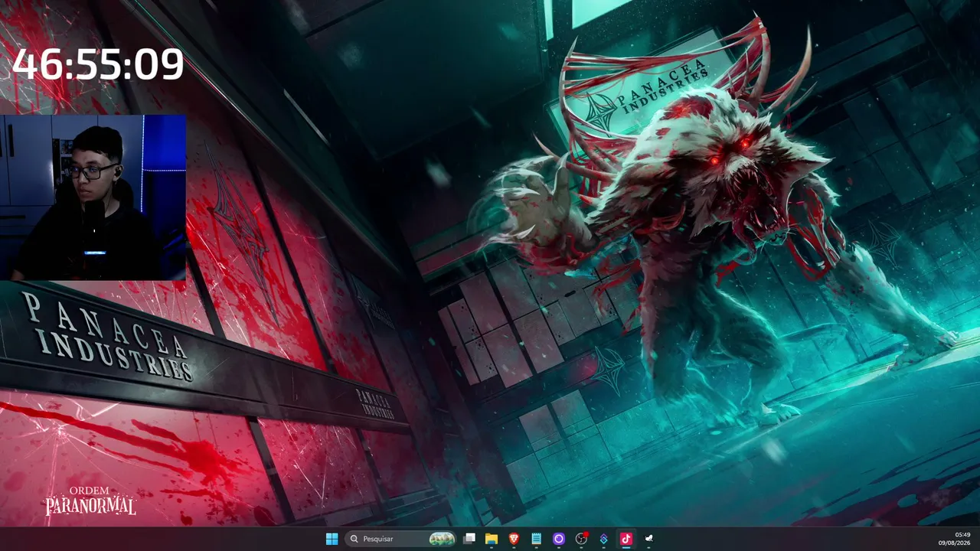Click the webcam feed overlay
980x551 pixels.
pos(93,197)
